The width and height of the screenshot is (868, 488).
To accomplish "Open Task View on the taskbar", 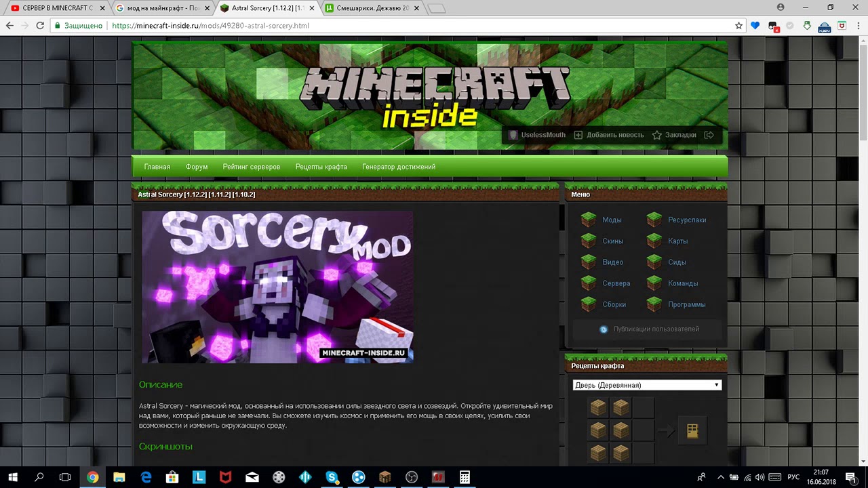I will [65, 477].
